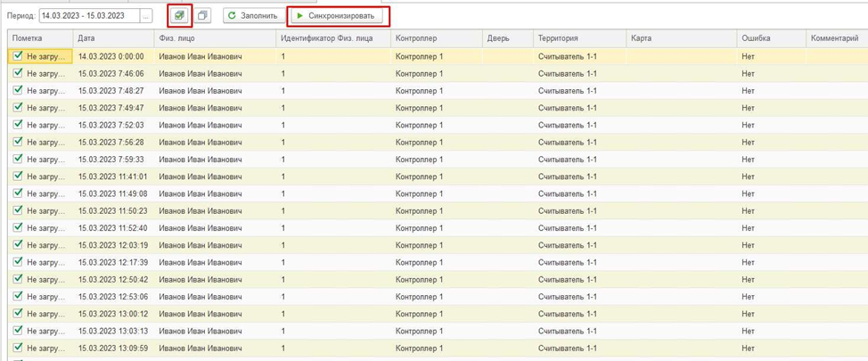Select the Нет error cell at 15.03.2023 12:50:42

pos(749,280)
